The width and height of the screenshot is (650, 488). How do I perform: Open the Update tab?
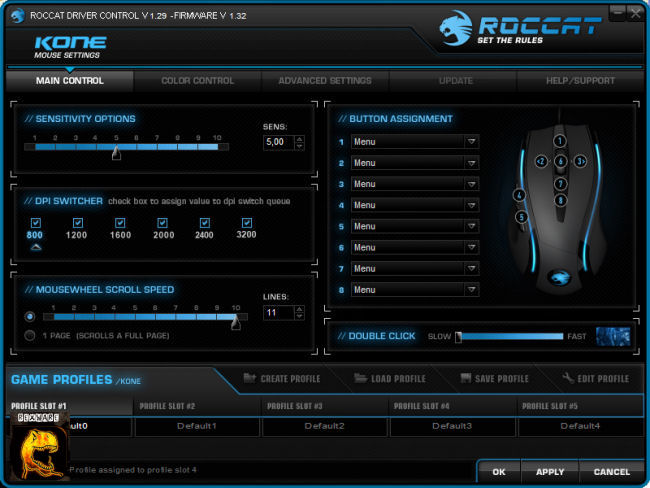[x=456, y=81]
